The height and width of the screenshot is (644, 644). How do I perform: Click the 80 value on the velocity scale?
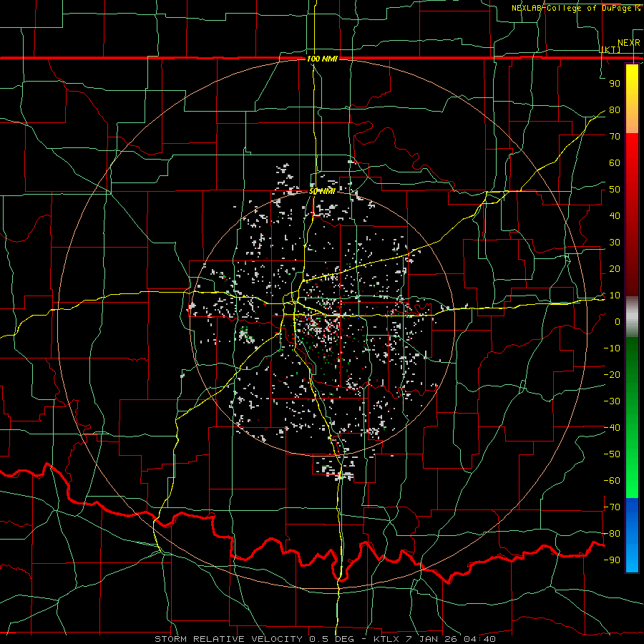[x=615, y=110]
